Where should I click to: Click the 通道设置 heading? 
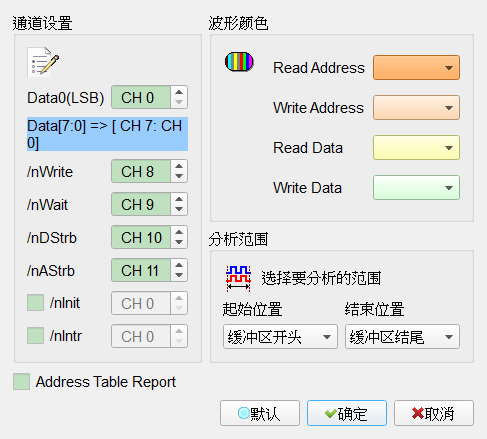42,23
